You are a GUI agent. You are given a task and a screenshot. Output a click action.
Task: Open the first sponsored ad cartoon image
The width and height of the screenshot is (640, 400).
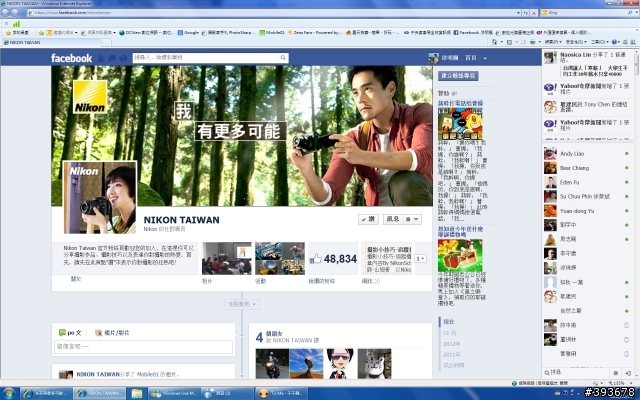pos(460,124)
